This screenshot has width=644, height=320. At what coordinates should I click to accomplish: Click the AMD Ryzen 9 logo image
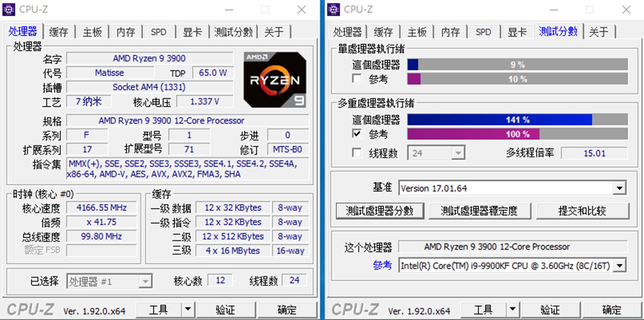click(274, 79)
